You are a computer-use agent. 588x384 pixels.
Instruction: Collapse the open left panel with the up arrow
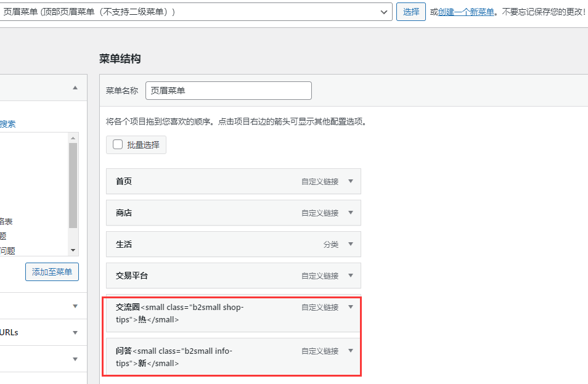[x=75, y=88]
